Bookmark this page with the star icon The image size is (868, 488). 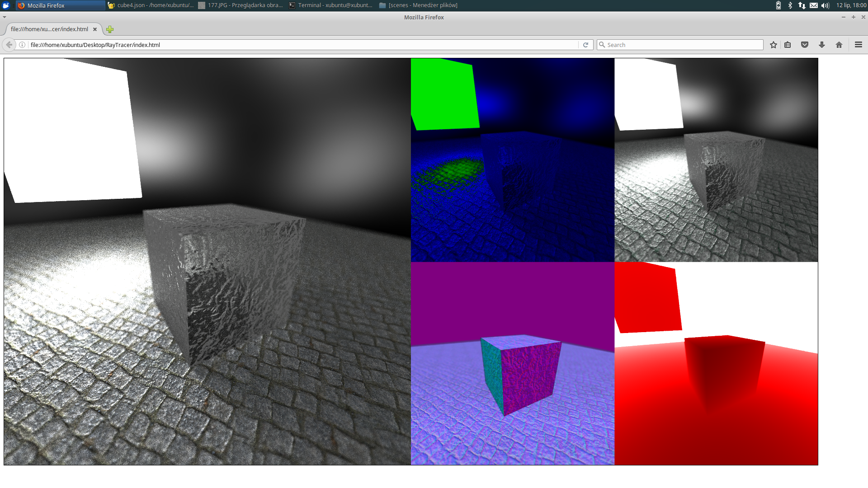coord(774,45)
